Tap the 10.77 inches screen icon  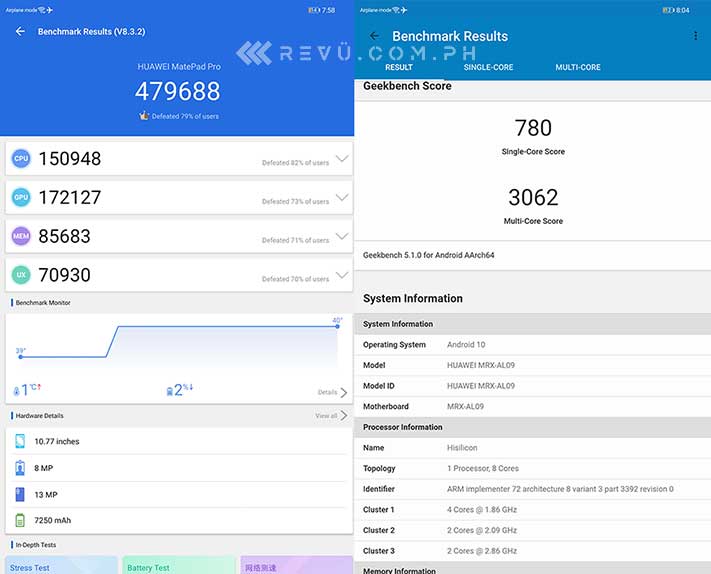pyautogui.click(x=20, y=441)
